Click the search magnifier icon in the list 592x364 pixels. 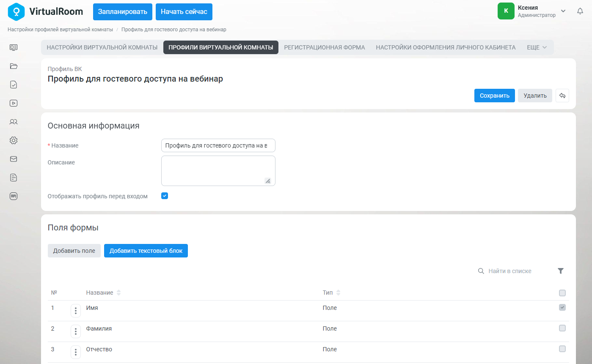tap(481, 271)
